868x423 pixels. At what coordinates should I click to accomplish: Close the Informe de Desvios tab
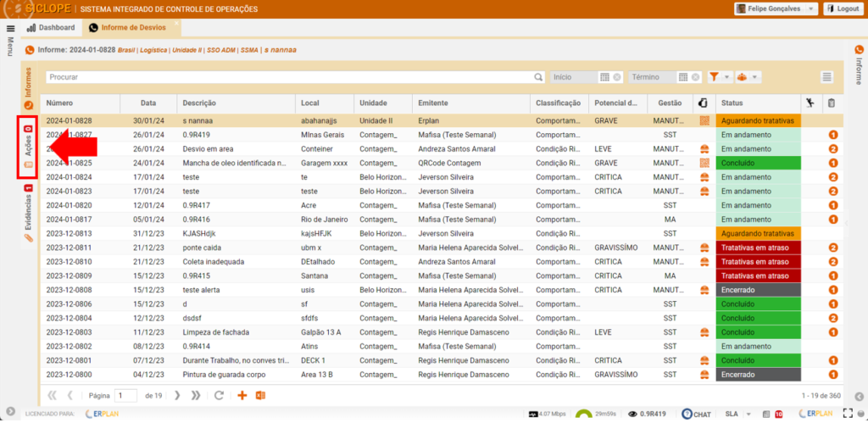point(176,23)
